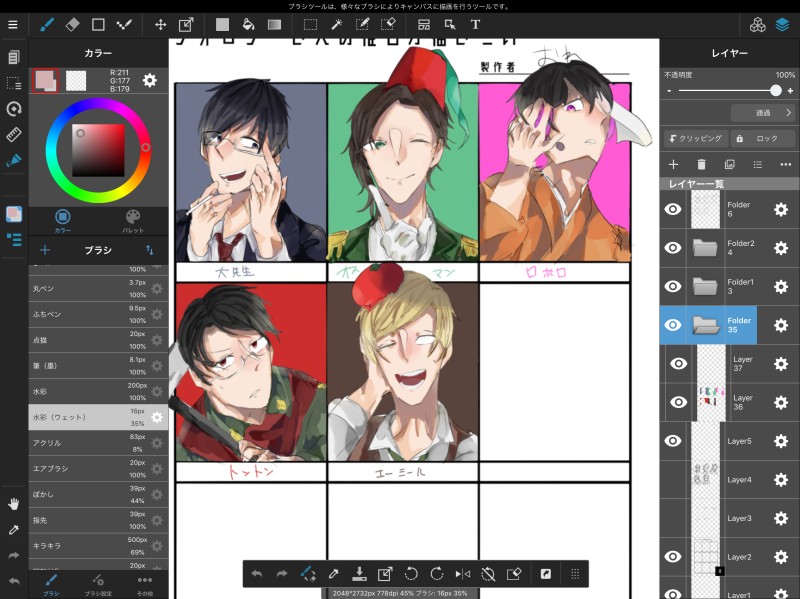Add a new brush with plus button
This screenshot has width=800, height=599.
(x=45, y=250)
